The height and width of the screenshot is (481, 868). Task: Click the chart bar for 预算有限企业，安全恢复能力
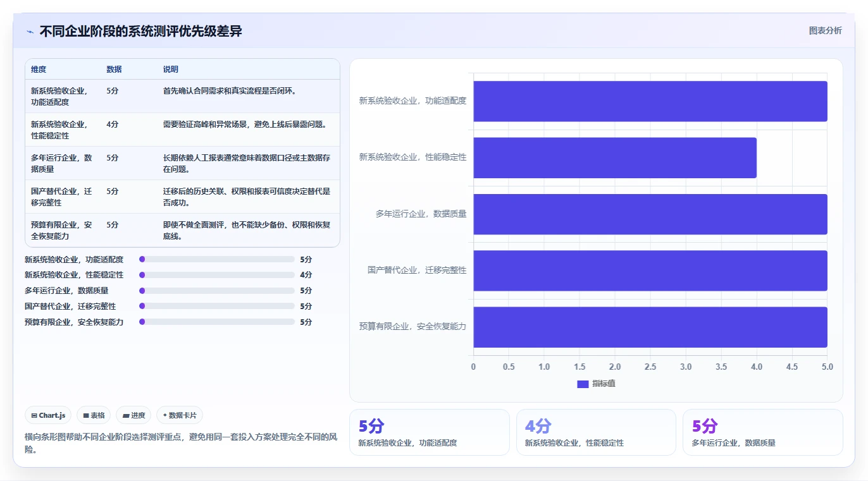click(x=650, y=327)
